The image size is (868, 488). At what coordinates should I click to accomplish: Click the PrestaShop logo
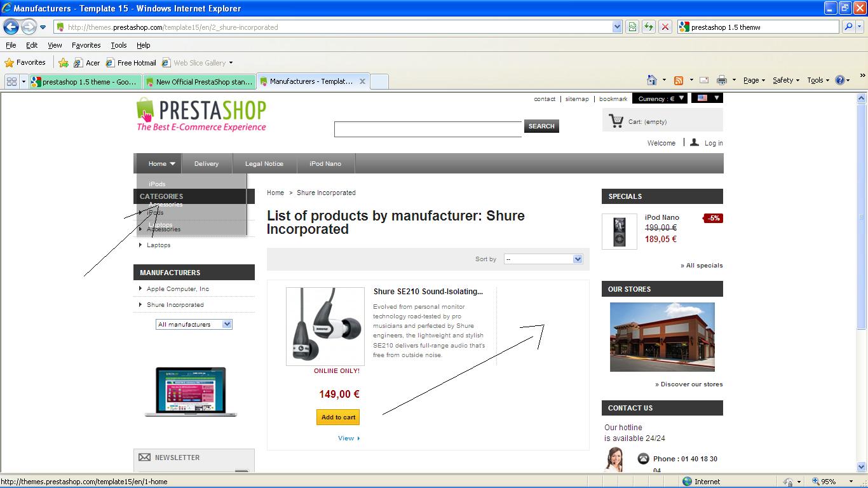[201, 114]
